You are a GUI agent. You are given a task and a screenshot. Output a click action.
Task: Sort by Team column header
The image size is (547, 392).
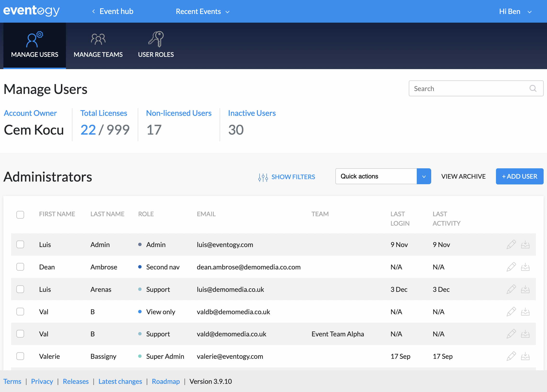coord(320,214)
